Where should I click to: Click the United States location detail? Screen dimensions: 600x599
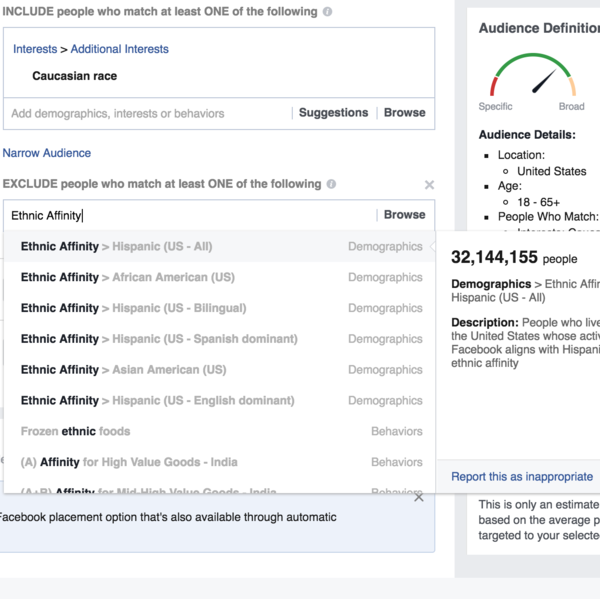[x=551, y=171]
